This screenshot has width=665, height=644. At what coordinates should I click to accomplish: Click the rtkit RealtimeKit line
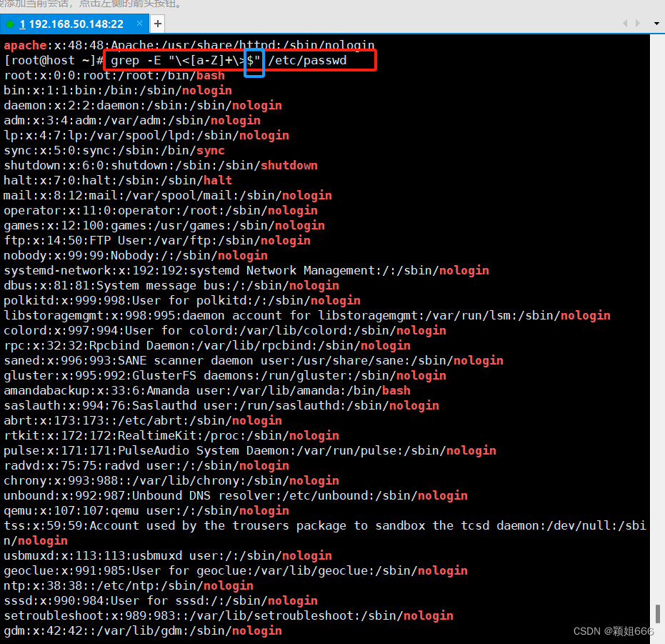point(171,435)
